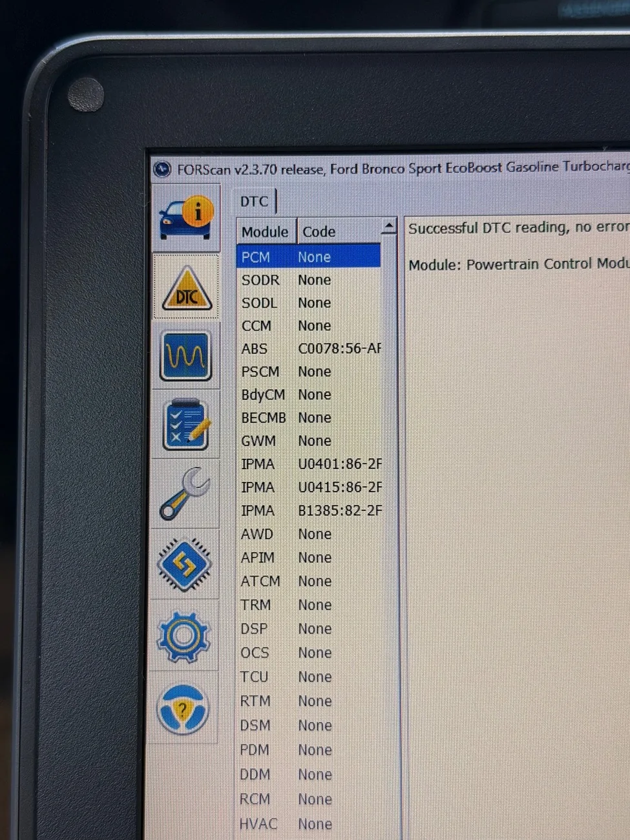Screen dimensions: 630x840
Task: Open the settings gear icon
Action: pos(184,637)
